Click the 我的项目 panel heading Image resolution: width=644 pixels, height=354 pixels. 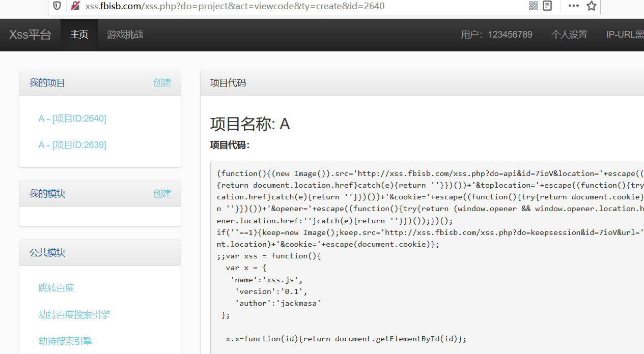point(47,83)
